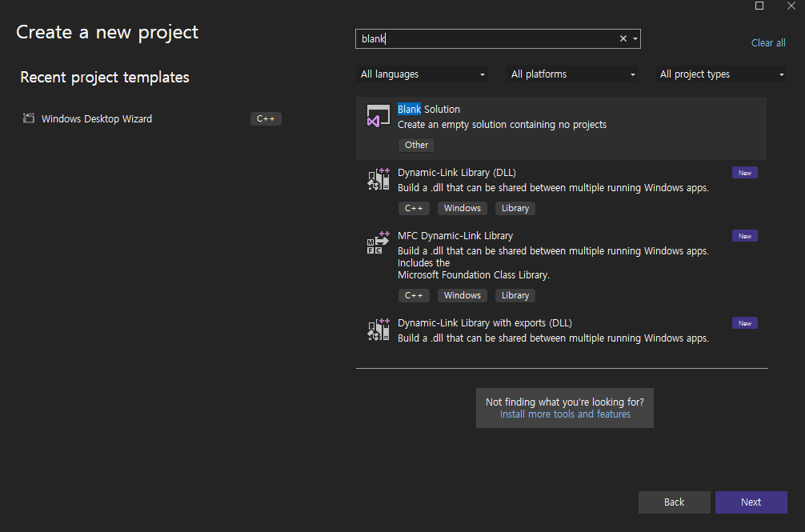Open the All project types filter dropdown
Screen dimensions: 805x532
click(x=720, y=74)
